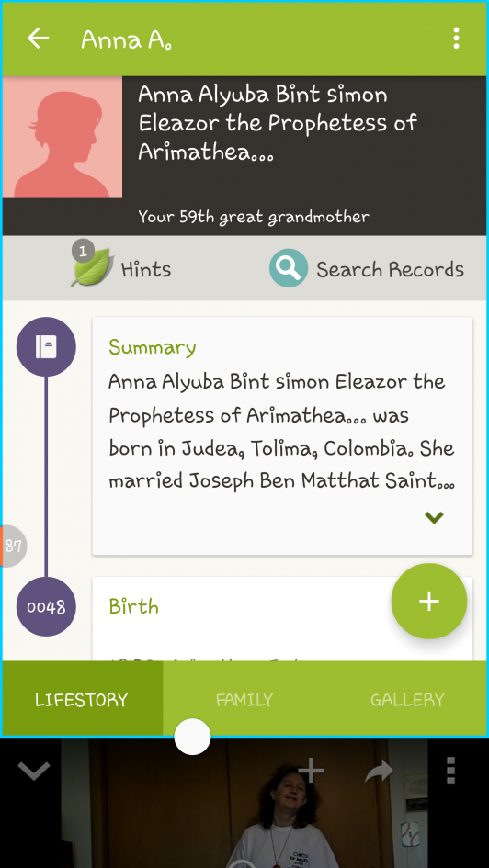Select the LIFESTORY tab
The image size is (489, 868).
[82, 700]
